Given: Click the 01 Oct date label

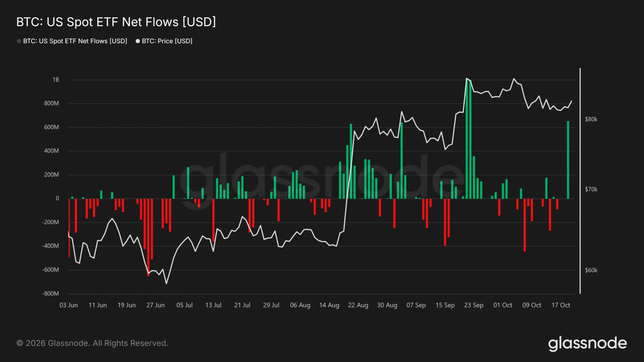Looking at the screenshot, I should (503, 305).
